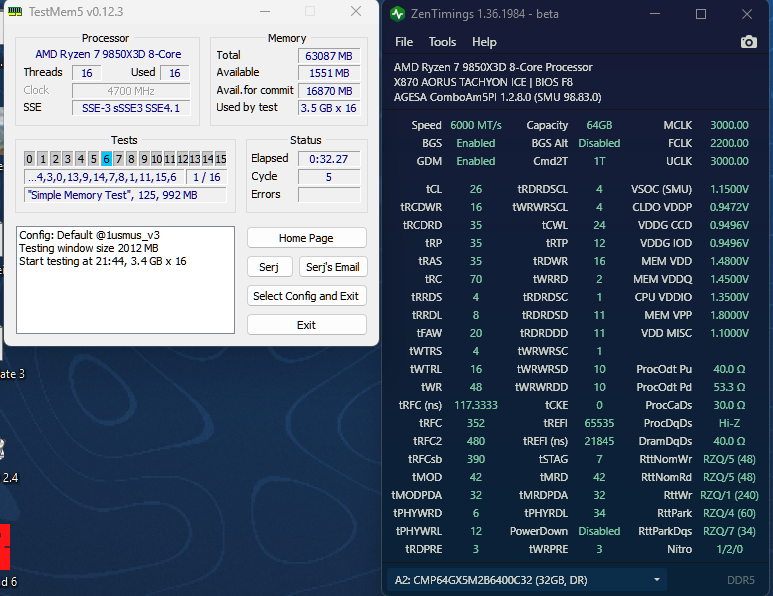Open the Help menu in ZenTimings
Image resolution: width=773 pixels, height=596 pixels.
pos(484,42)
